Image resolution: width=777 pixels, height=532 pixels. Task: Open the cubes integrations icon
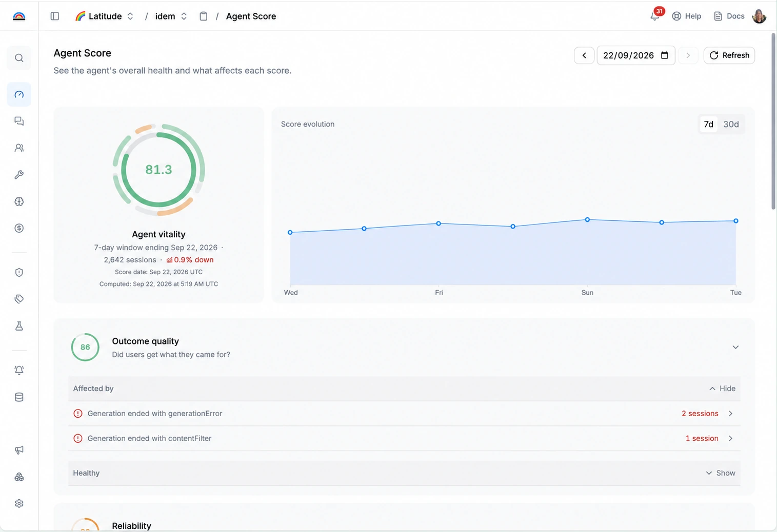(x=19, y=477)
